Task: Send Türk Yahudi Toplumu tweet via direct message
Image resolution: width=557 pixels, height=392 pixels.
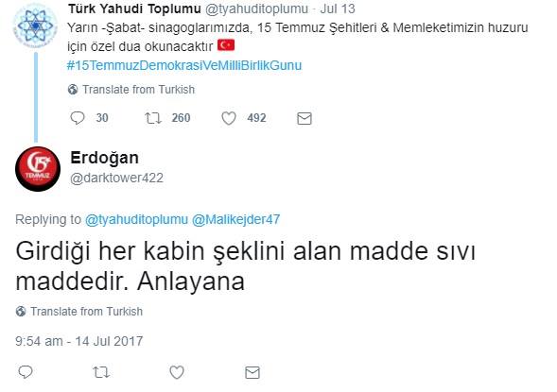Action: point(305,118)
